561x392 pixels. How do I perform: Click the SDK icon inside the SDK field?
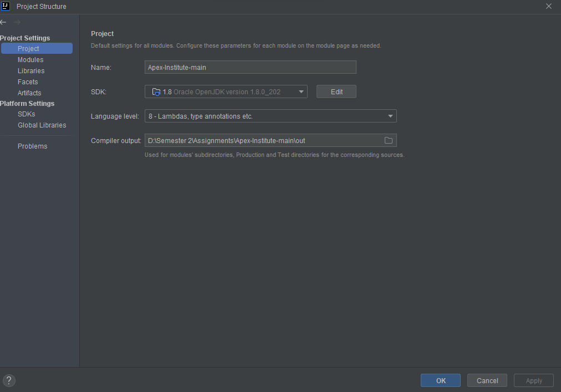[155, 91]
